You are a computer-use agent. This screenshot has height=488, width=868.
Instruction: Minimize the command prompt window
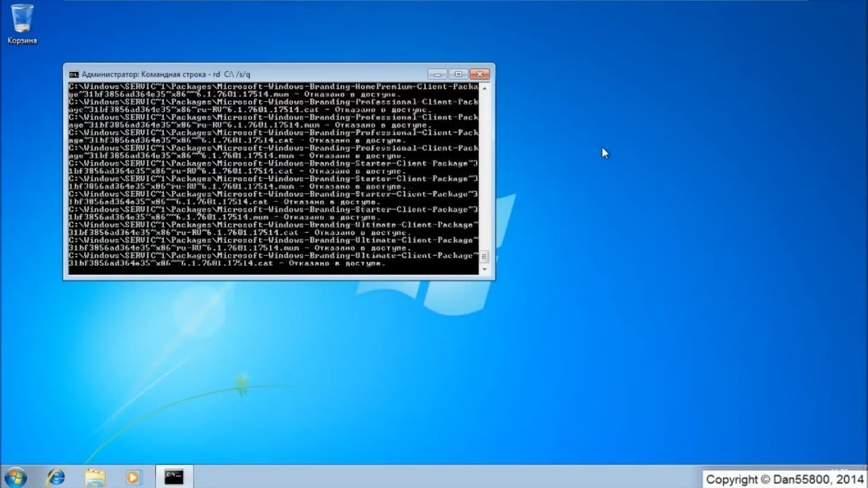pos(437,74)
